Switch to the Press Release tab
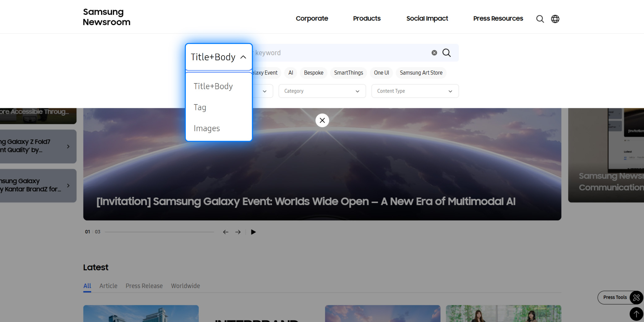644x322 pixels. click(144, 286)
